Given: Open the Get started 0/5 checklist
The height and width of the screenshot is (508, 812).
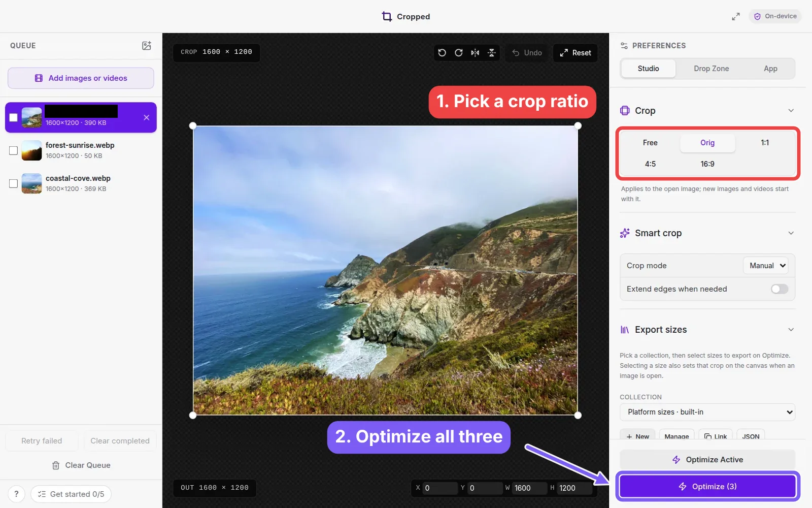Looking at the screenshot, I should point(71,494).
